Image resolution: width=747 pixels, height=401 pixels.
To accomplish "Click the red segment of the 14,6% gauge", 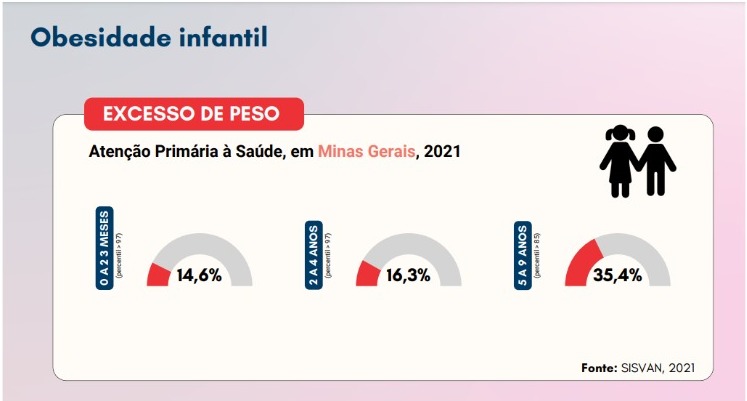I will tap(157, 275).
